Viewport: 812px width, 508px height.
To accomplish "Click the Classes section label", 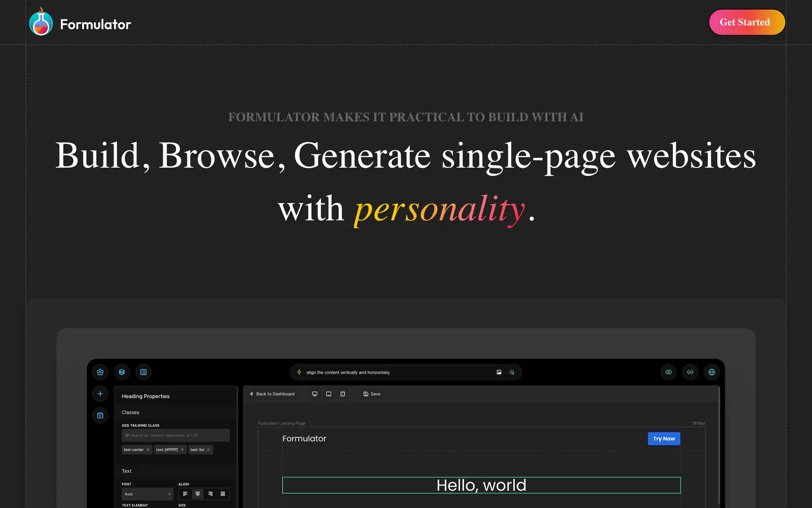I will click(x=130, y=412).
